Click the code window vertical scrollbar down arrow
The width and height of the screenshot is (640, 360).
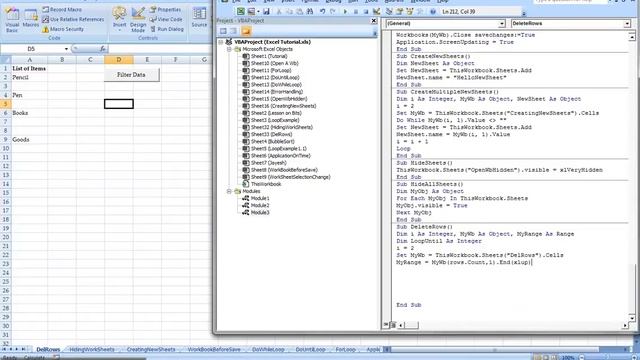pos(632,318)
